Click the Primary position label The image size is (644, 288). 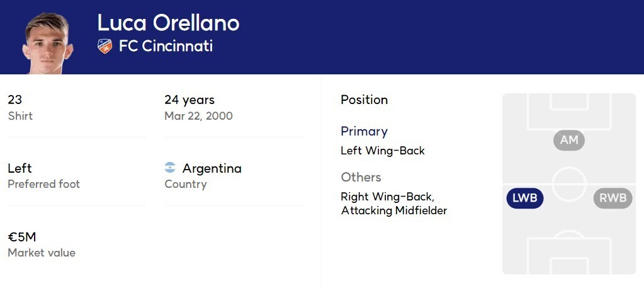[x=364, y=131]
